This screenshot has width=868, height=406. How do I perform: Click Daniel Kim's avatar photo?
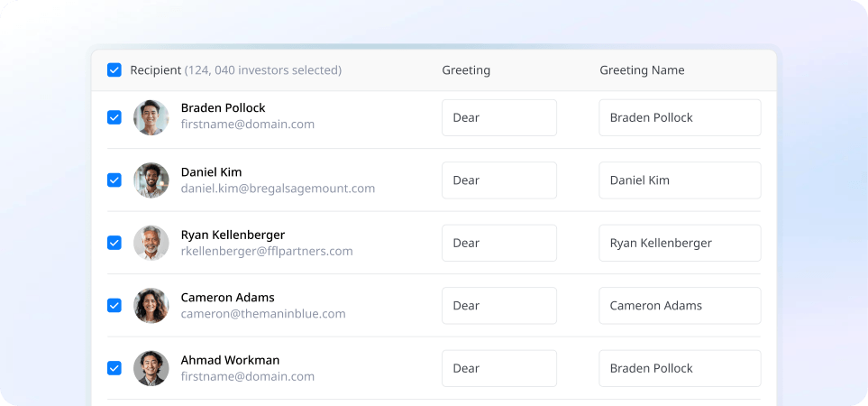click(x=151, y=180)
